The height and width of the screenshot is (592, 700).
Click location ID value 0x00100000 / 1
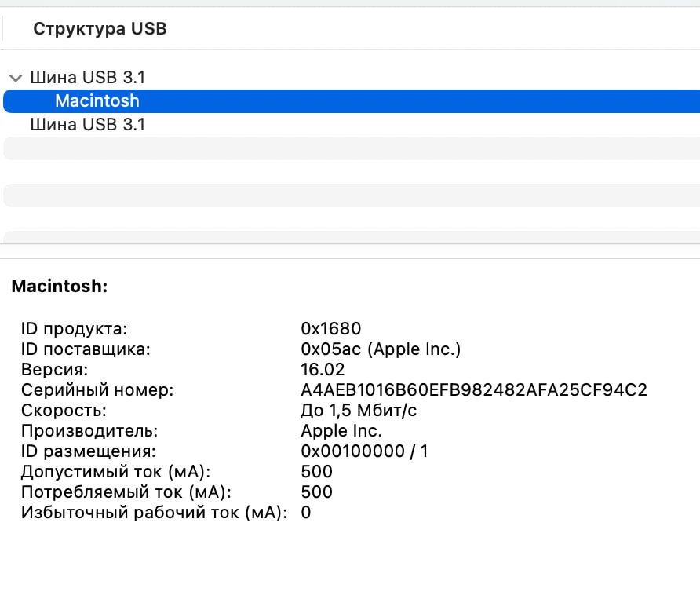[x=365, y=451]
